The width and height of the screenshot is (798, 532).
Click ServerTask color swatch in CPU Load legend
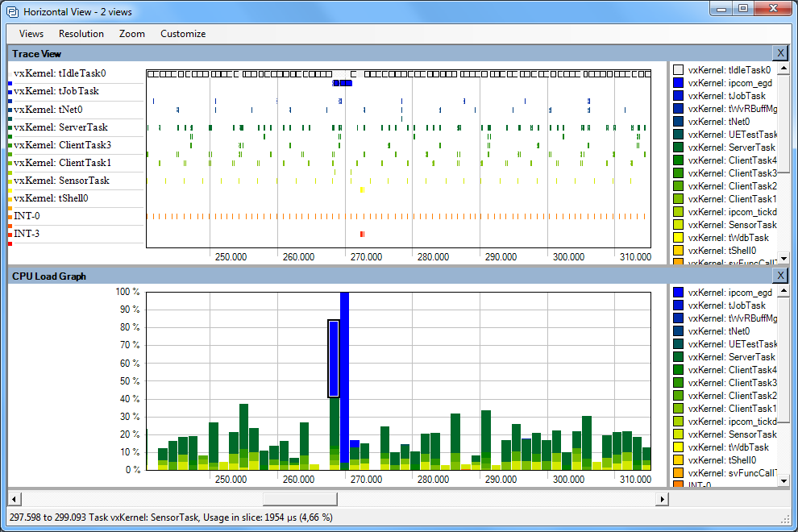(x=678, y=357)
